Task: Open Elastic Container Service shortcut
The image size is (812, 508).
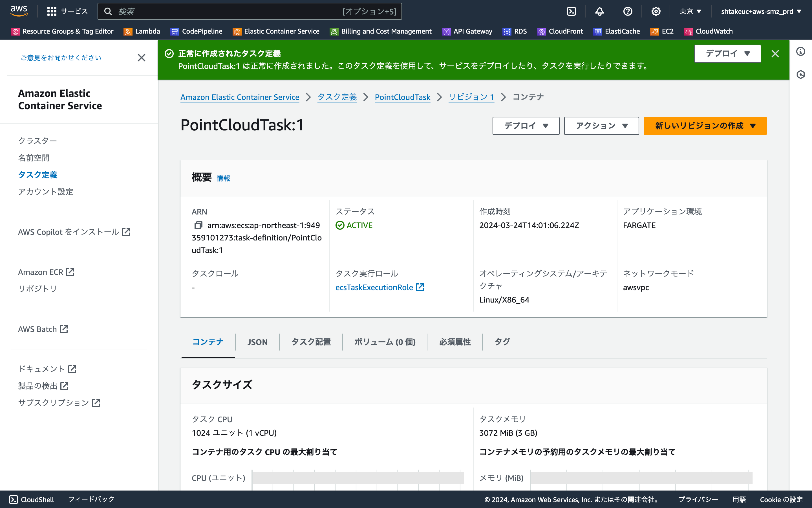Action: click(x=276, y=31)
